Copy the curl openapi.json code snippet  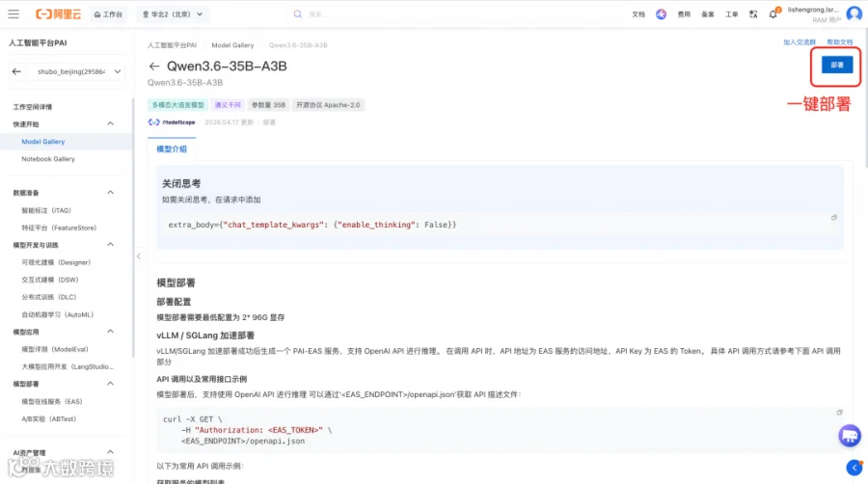tap(839, 412)
